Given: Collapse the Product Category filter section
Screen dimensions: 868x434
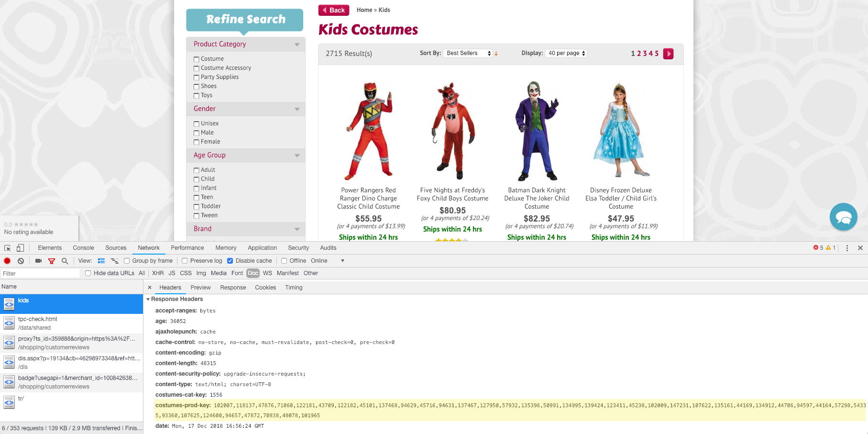Looking at the screenshot, I should [245, 44].
